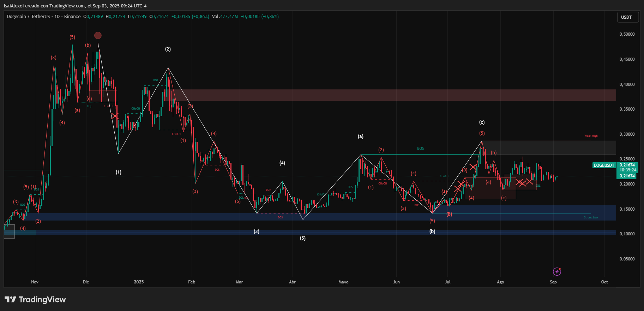Viewport: 644px width, 311px height.
Task: Select the Strong Low label
Action: 591,218
